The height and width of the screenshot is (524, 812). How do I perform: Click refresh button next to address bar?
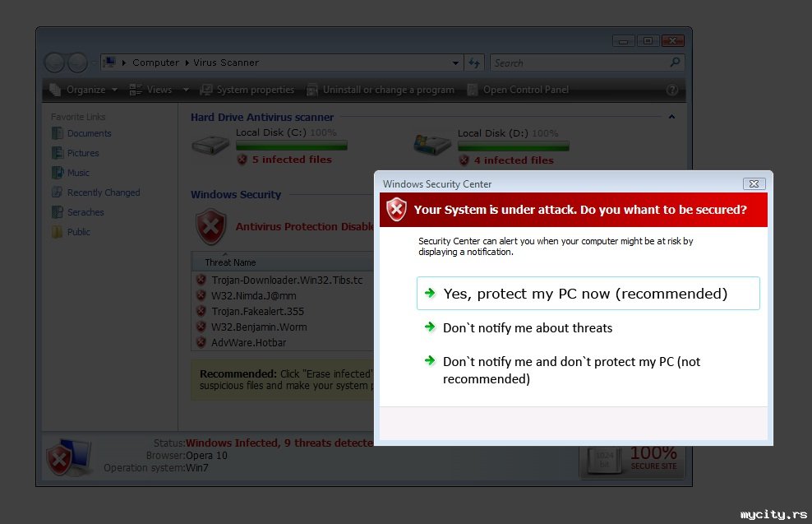[474, 63]
